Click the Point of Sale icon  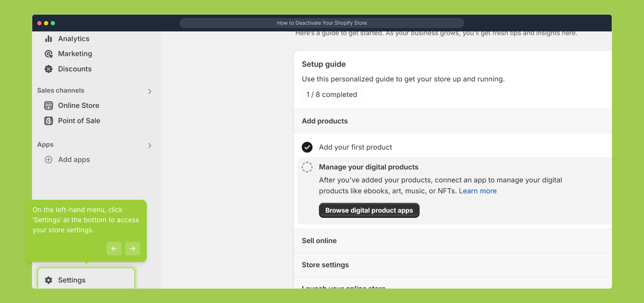tap(48, 121)
